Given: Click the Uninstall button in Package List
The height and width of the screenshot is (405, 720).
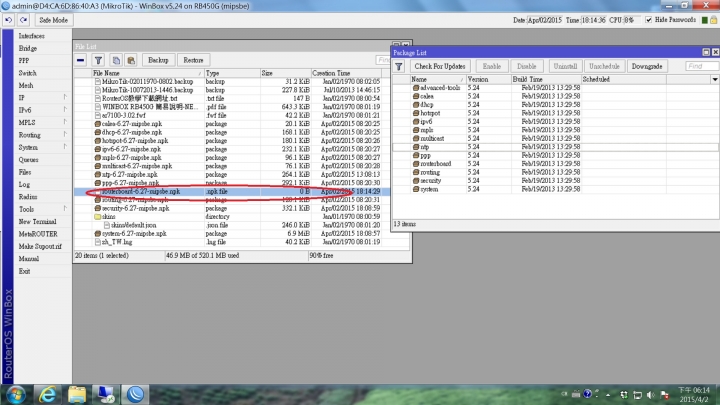Looking at the screenshot, I should pyautogui.click(x=565, y=67).
